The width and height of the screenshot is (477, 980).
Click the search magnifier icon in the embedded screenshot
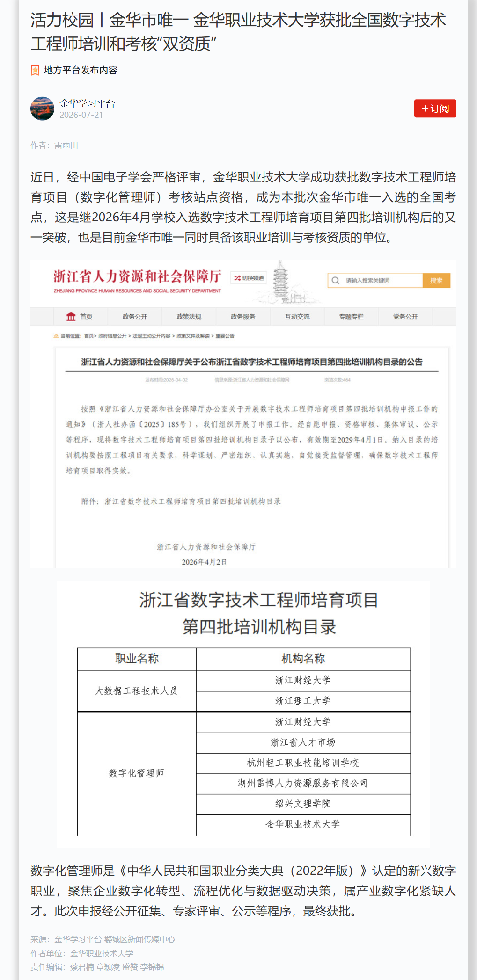point(335,280)
